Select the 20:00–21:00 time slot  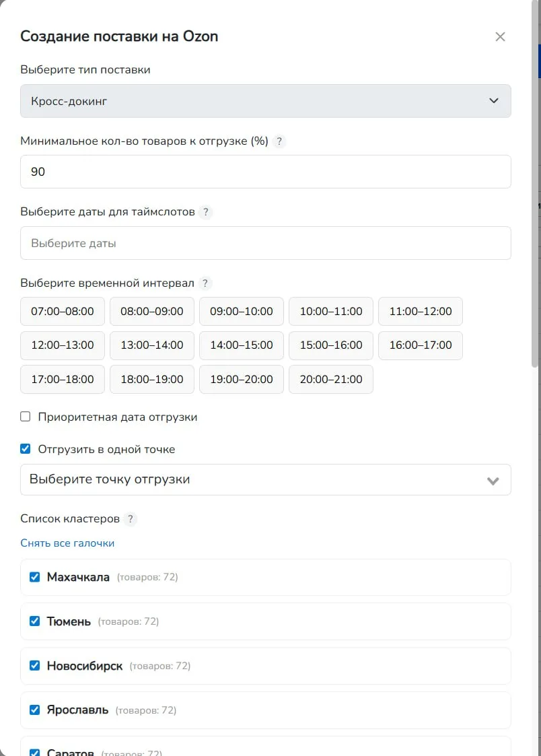coord(331,380)
